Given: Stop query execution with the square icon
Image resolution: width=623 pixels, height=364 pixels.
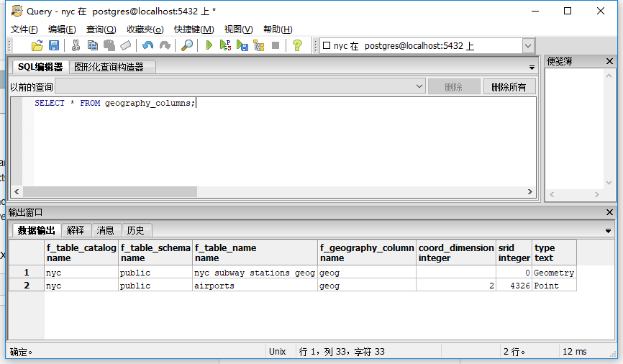Looking at the screenshot, I should click(x=276, y=46).
